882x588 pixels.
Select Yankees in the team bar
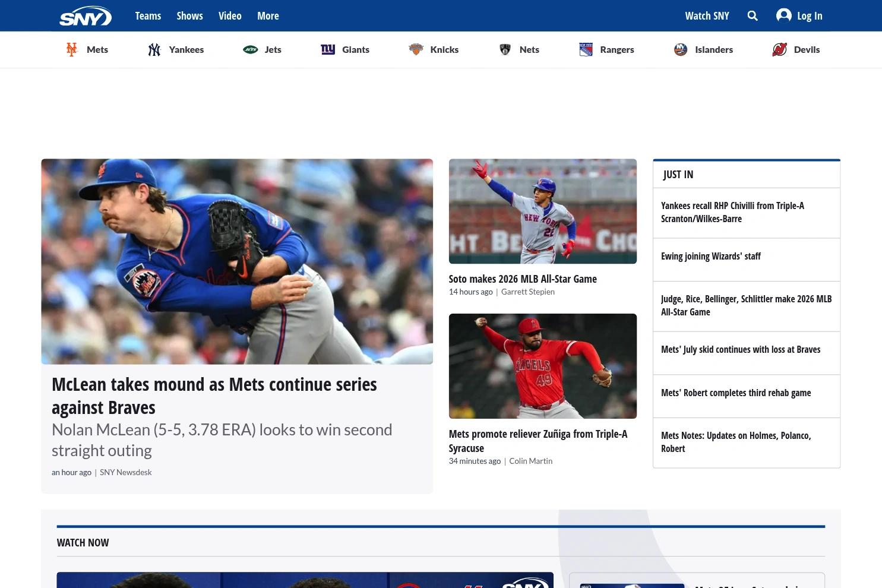[x=186, y=49]
